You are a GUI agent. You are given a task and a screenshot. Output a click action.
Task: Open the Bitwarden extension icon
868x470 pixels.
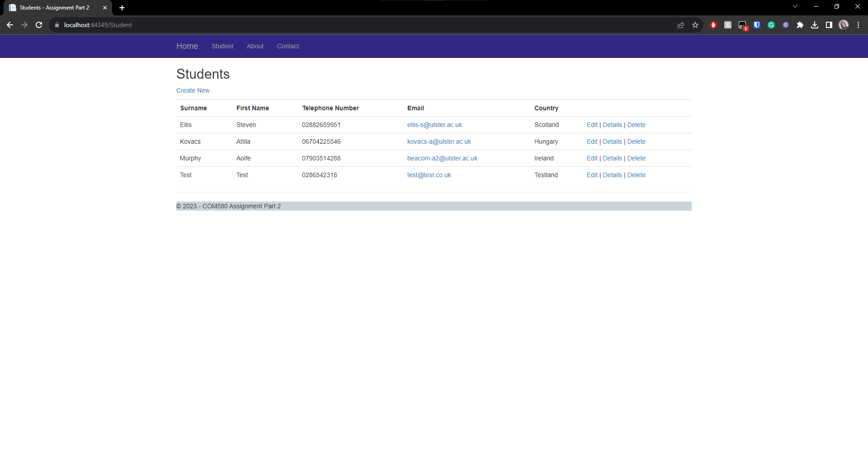tap(756, 25)
